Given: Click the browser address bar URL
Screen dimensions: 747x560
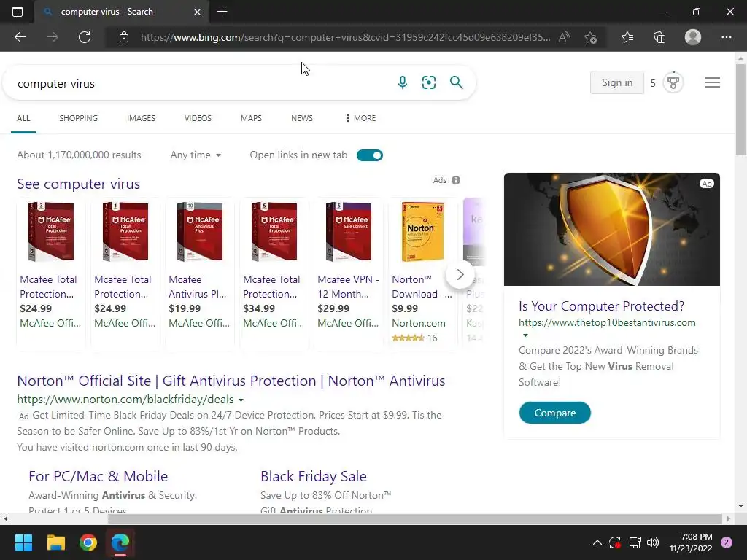Looking at the screenshot, I should pos(345,37).
